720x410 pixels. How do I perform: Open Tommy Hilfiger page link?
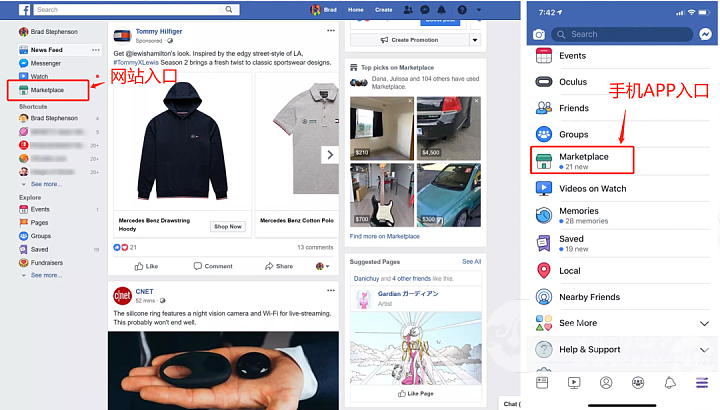(x=159, y=31)
